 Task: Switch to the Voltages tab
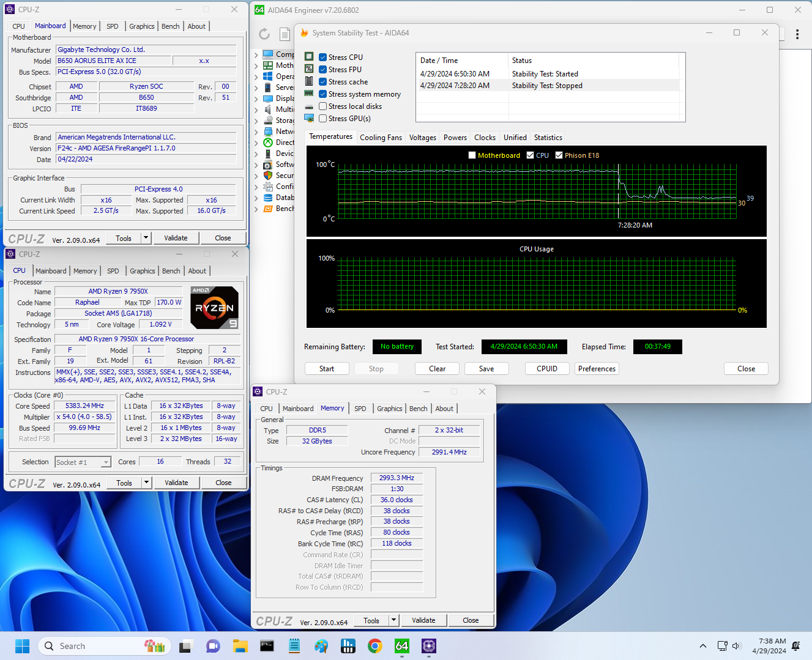tap(423, 138)
